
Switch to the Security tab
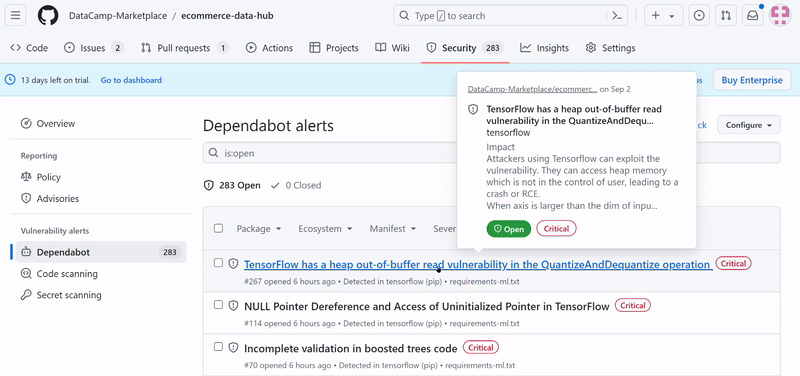click(x=465, y=48)
